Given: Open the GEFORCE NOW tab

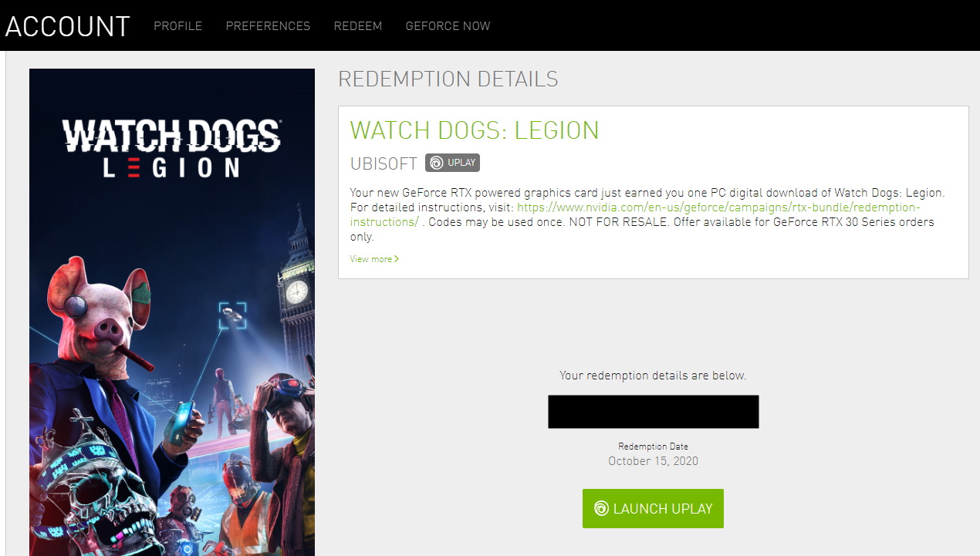Looking at the screenshot, I should tap(448, 25).
